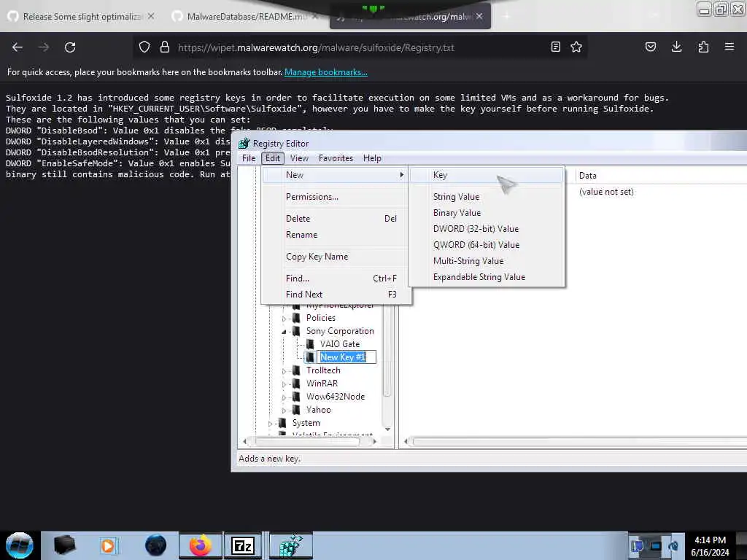Bookmark this page with the star icon

pos(576,47)
